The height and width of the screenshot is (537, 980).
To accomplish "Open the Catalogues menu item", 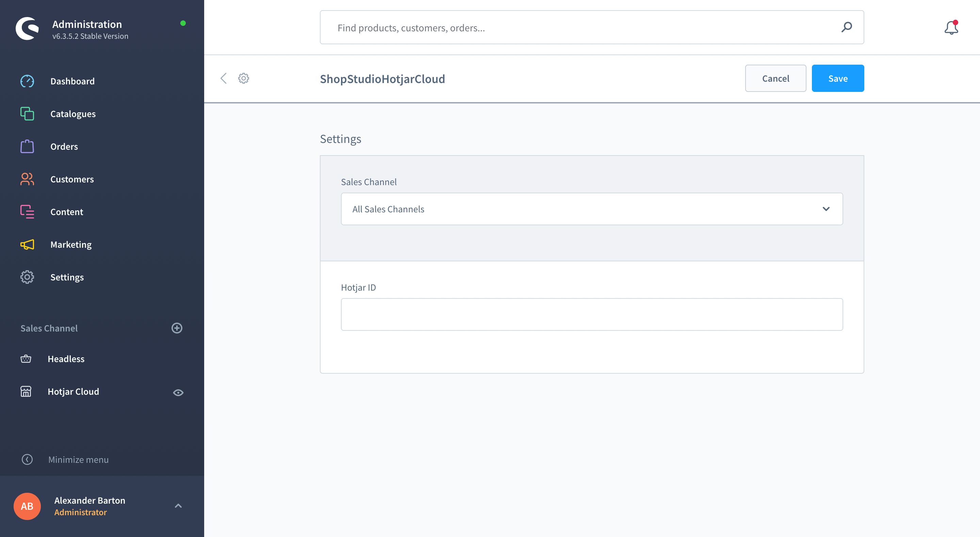I will pyautogui.click(x=73, y=114).
